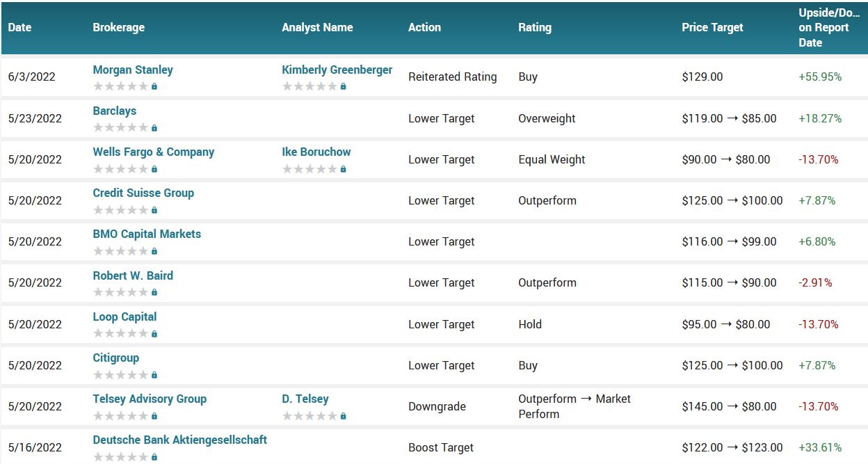Click the lock icon under Ike Boruchow
The width and height of the screenshot is (868, 464).
click(x=344, y=169)
